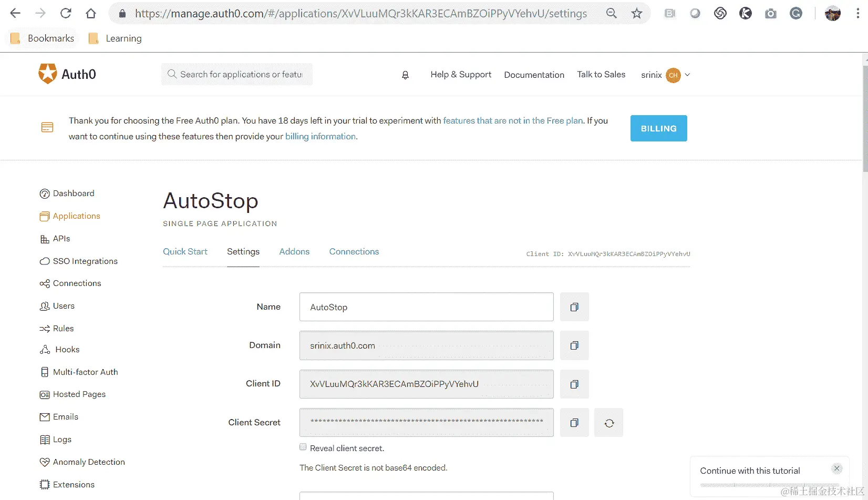Open Rules in the sidebar
Image resolution: width=868 pixels, height=500 pixels.
[57, 329]
